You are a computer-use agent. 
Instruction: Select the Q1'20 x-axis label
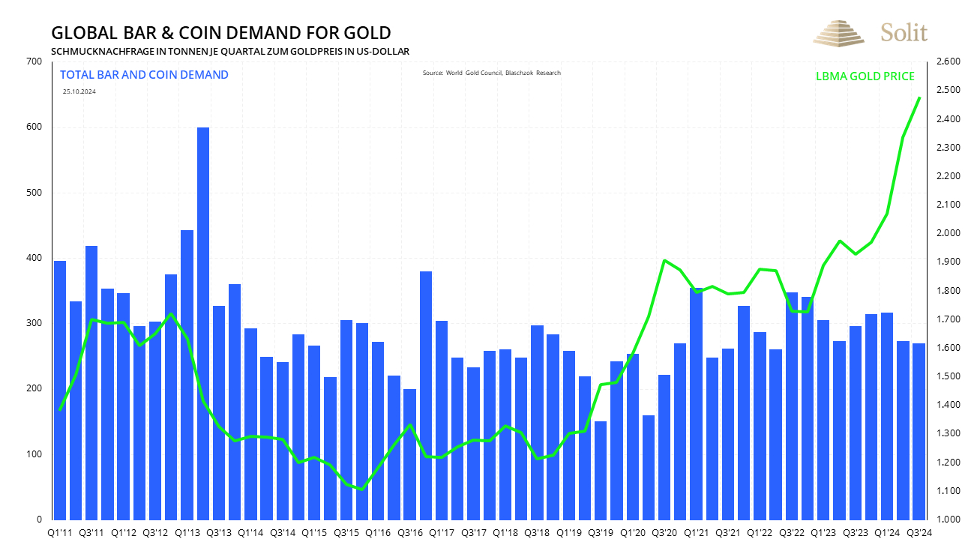point(634,532)
